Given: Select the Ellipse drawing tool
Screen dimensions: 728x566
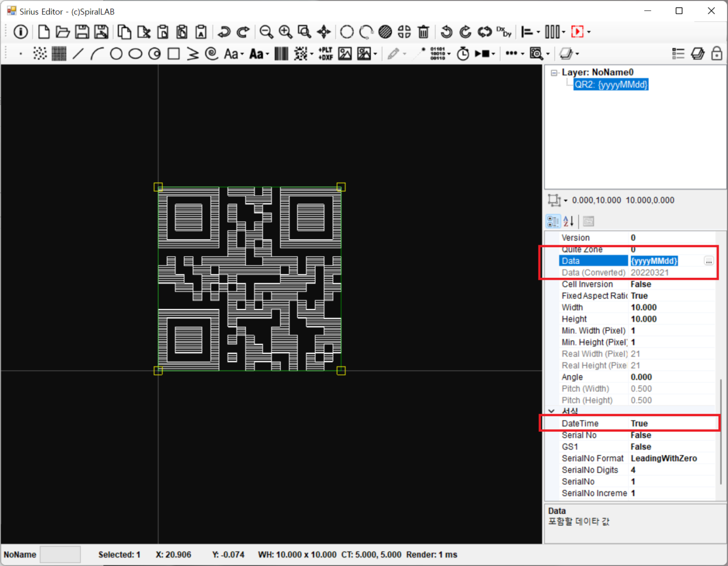Looking at the screenshot, I should pos(136,53).
